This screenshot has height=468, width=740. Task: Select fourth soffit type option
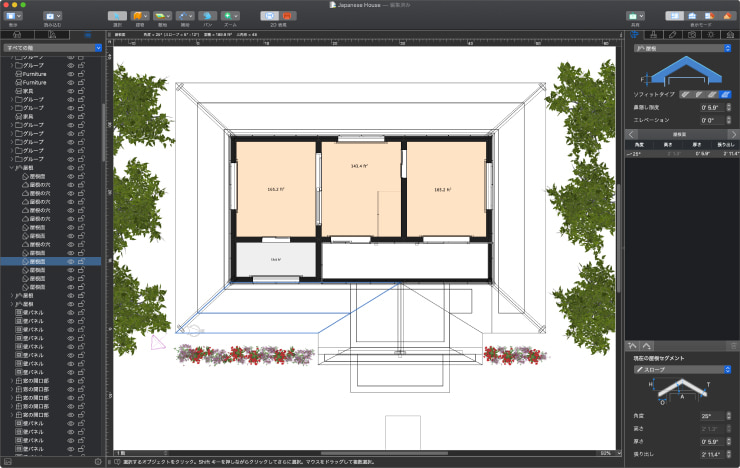coord(725,94)
